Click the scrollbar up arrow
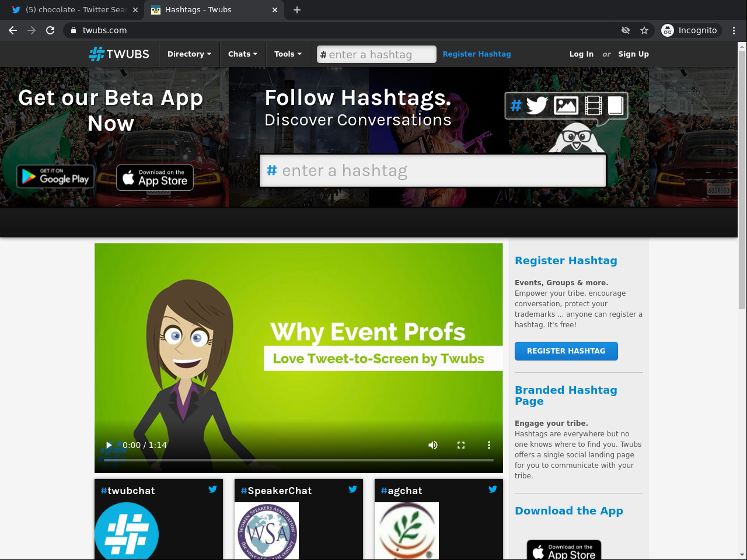This screenshot has height=560, width=747. tap(742, 46)
